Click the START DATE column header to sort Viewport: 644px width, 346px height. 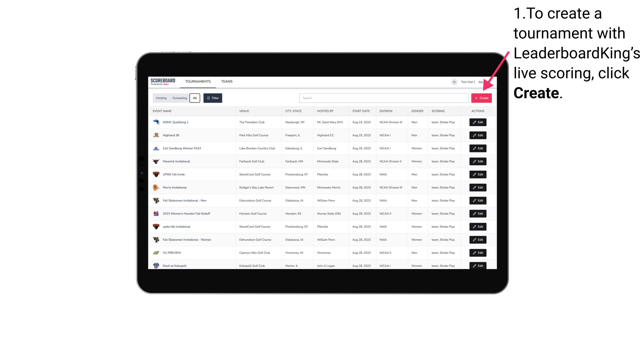tap(361, 111)
